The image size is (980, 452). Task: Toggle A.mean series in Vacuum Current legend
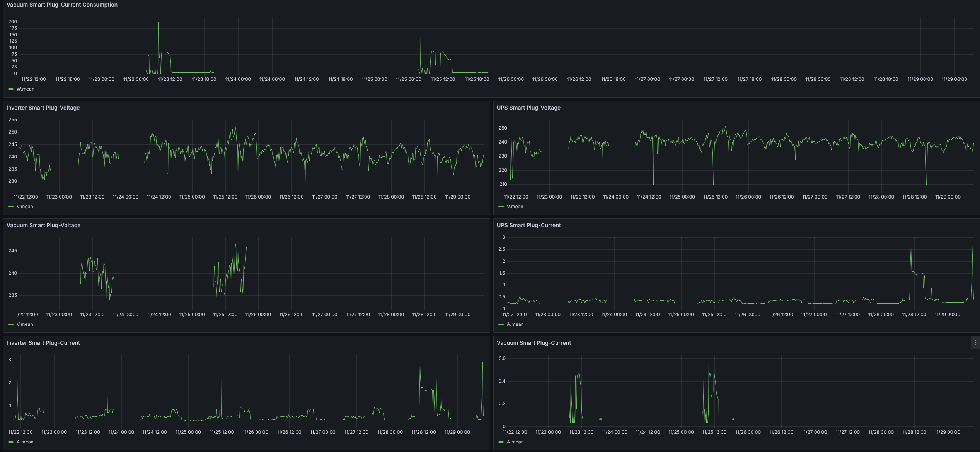[x=515, y=442]
